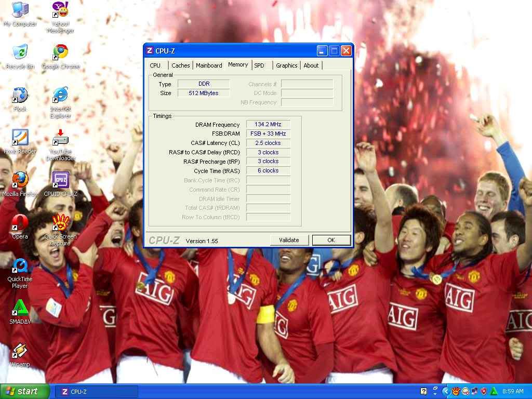The image size is (532, 399).
Task: Click the Size field showing 512 MBytes
Action: click(204, 93)
